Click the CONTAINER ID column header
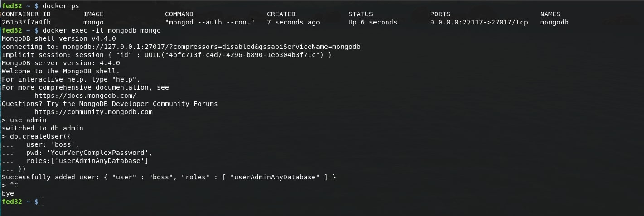This screenshot has height=216, width=644. [x=26, y=14]
